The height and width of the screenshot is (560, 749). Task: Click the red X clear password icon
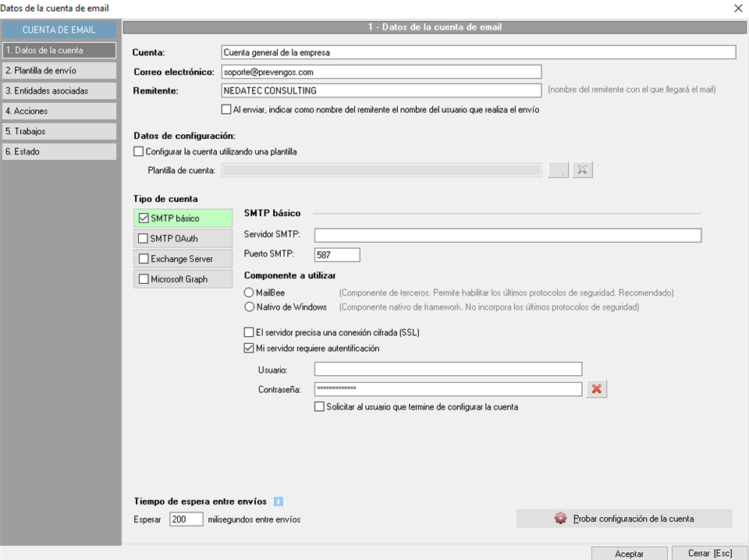tap(596, 389)
